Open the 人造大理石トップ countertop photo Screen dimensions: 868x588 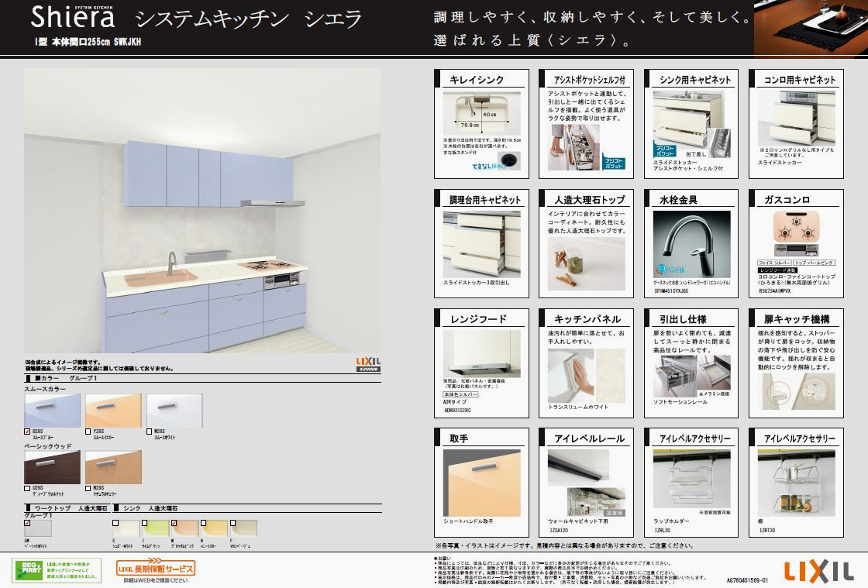click(586, 264)
